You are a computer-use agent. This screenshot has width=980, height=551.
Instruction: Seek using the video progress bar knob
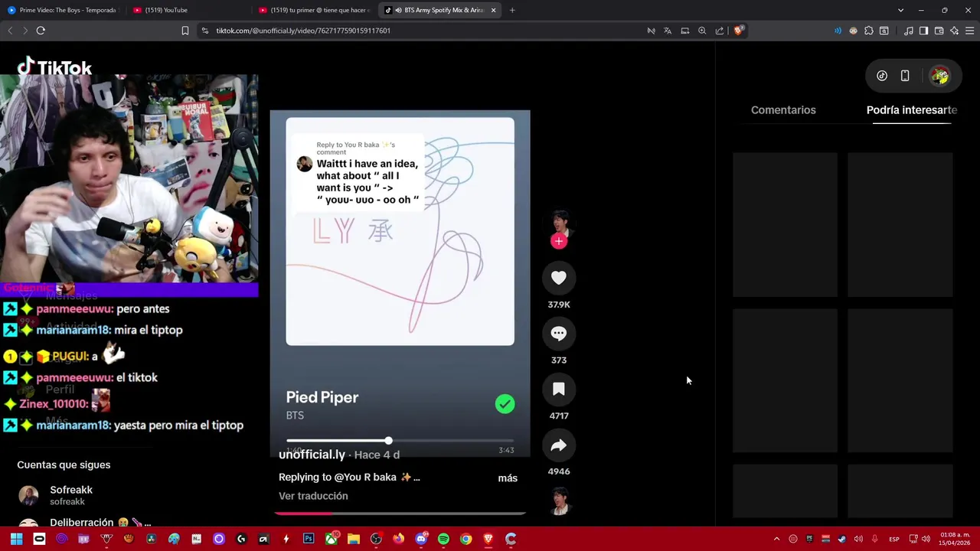(x=388, y=441)
